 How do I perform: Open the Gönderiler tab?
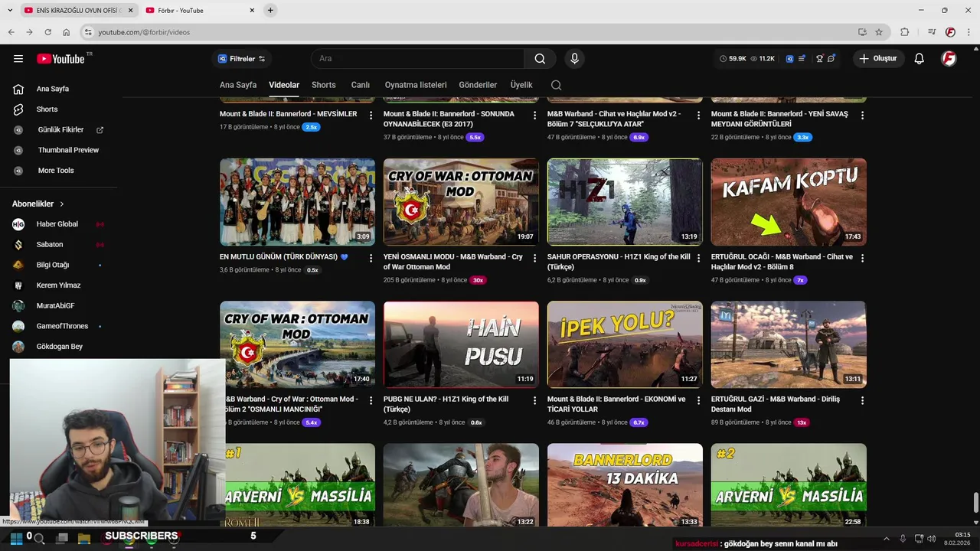click(478, 85)
